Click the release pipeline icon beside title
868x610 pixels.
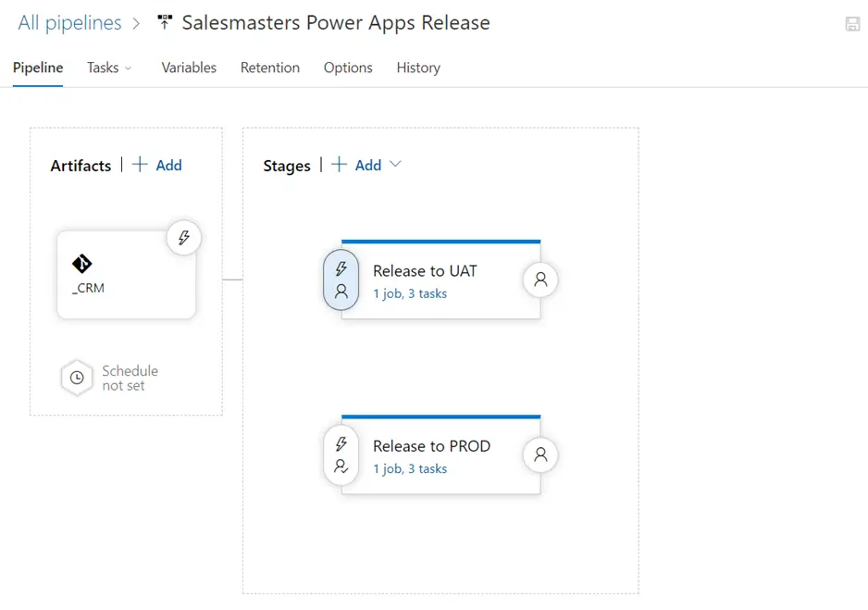coord(165,22)
